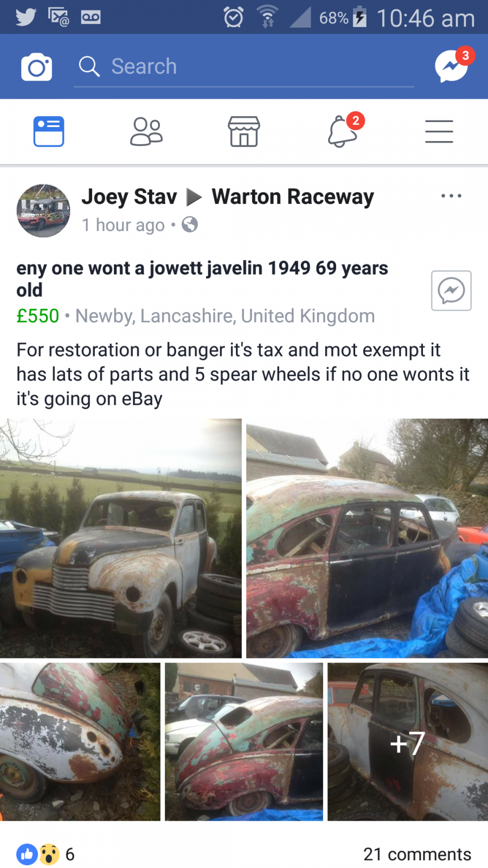The width and height of the screenshot is (488, 868).
Task: Tap the search magnifier icon
Action: [x=89, y=67]
